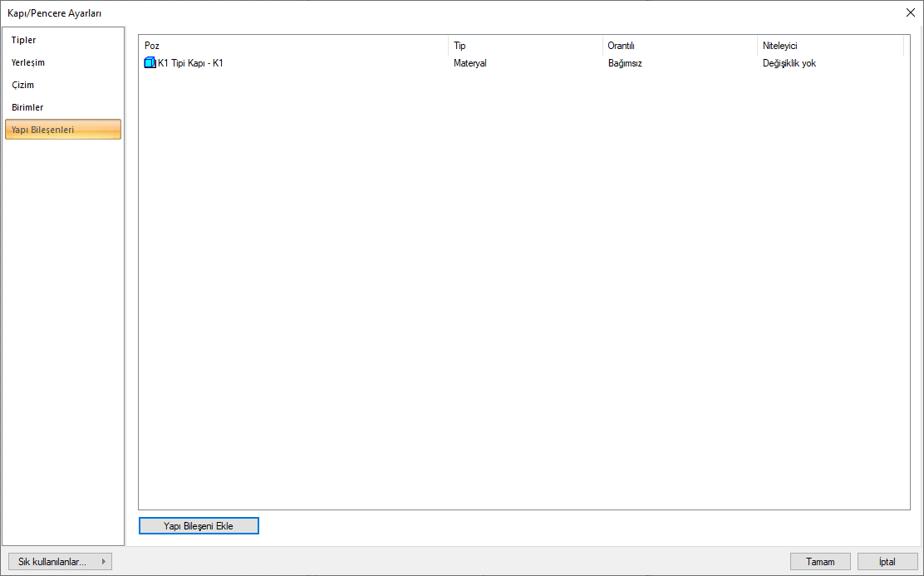This screenshot has height=576, width=924.
Task: Select the Yapı Bileşenleri section
Action: point(63,129)
